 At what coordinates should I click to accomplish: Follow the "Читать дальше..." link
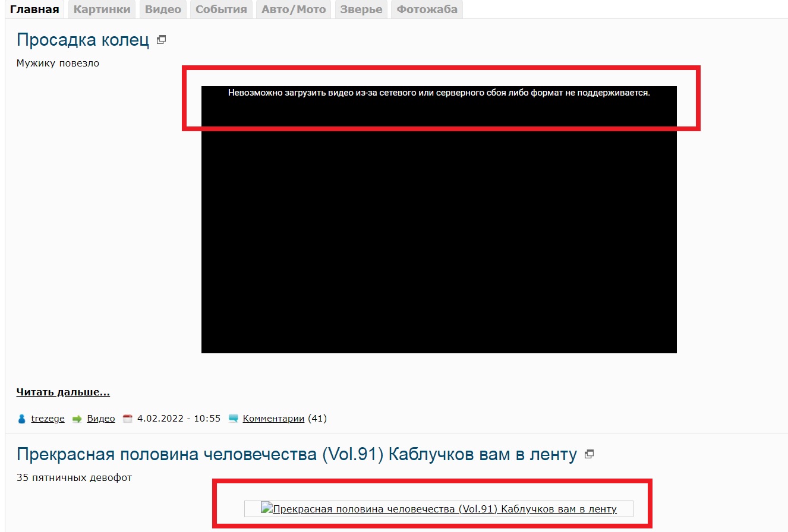click(63, 392)
